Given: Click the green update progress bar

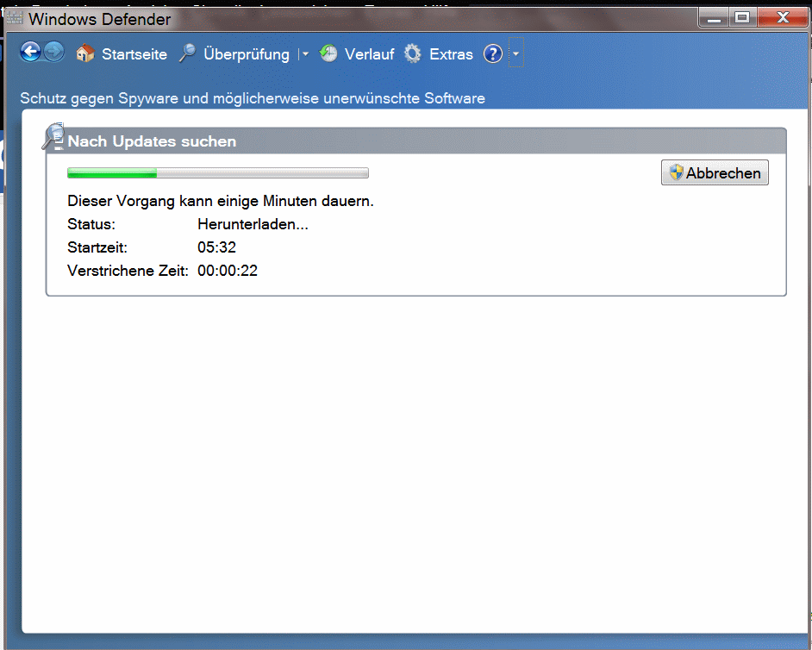Looking at the screenshot, I should 218,173.
